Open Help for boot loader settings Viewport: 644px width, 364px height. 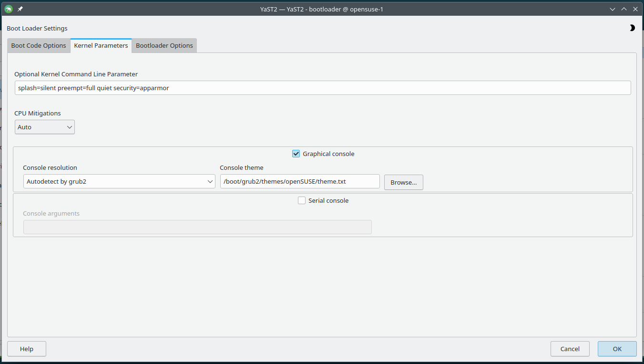[x=27, y=349]
